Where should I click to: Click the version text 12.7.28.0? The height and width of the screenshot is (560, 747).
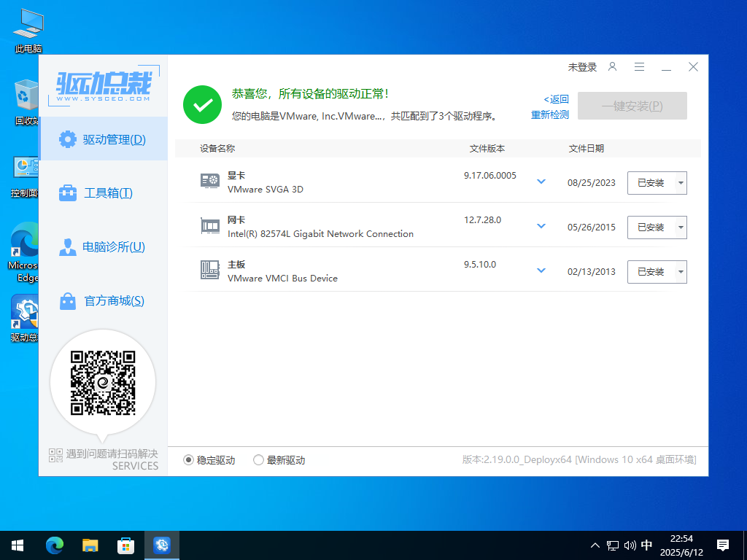point(483,220)
